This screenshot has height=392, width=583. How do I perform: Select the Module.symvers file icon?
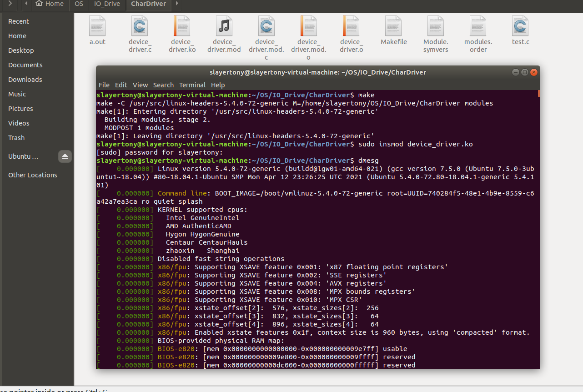[x=436, y=26]
